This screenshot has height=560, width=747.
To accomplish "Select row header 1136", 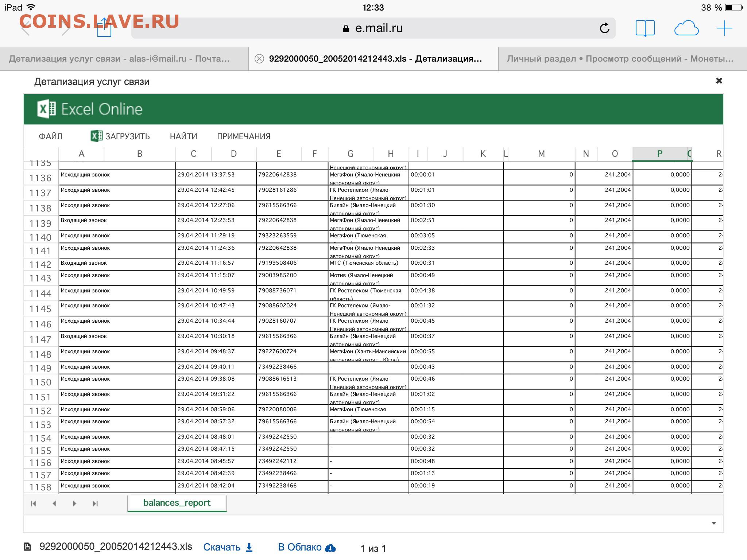I will pos(40,178).
